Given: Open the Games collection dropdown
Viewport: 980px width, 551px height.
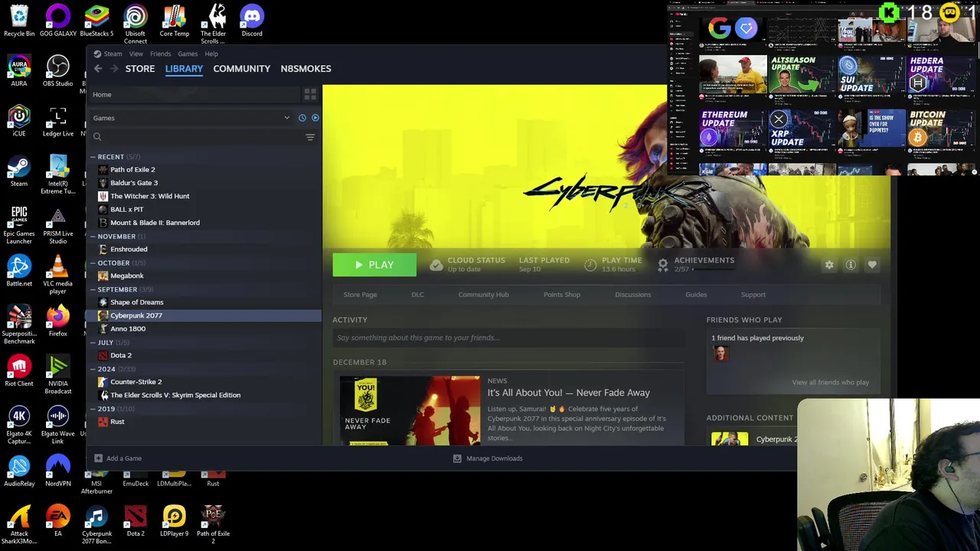Looking at the screenshot, I should 192,118.
